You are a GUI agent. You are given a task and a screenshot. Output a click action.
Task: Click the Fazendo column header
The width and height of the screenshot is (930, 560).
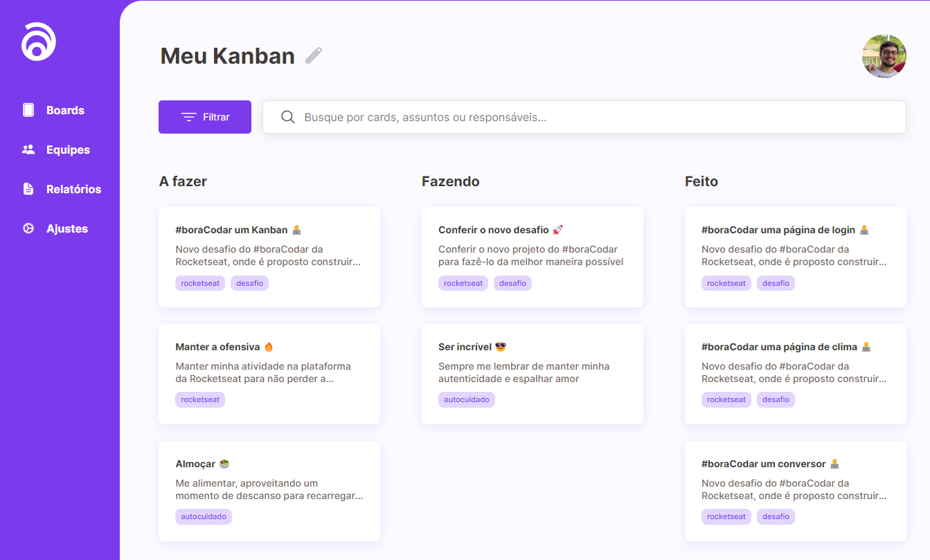(450, 181)
